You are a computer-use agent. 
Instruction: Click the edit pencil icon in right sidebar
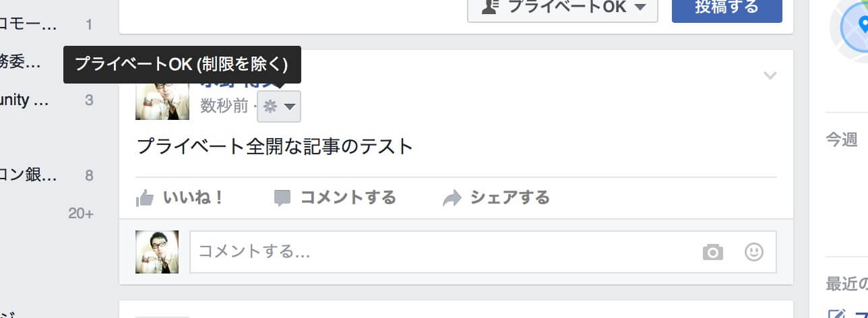tap(836, 314)
